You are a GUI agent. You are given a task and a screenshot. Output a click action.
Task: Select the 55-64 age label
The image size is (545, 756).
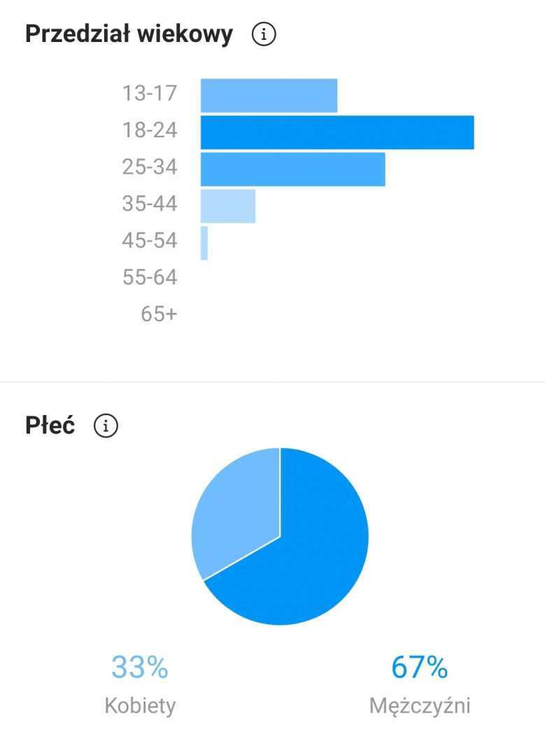(x=150, y=277)
